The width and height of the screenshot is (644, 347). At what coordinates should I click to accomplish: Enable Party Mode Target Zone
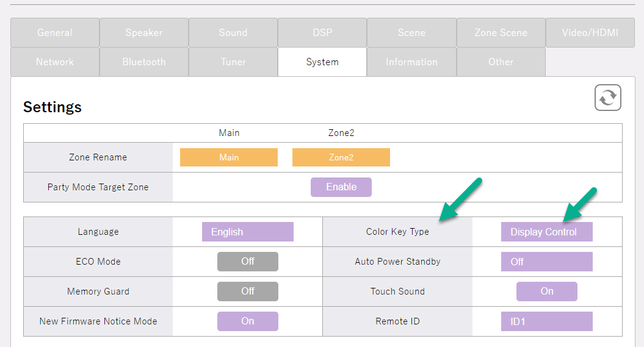pyautogui.click(x=341, y=187)
